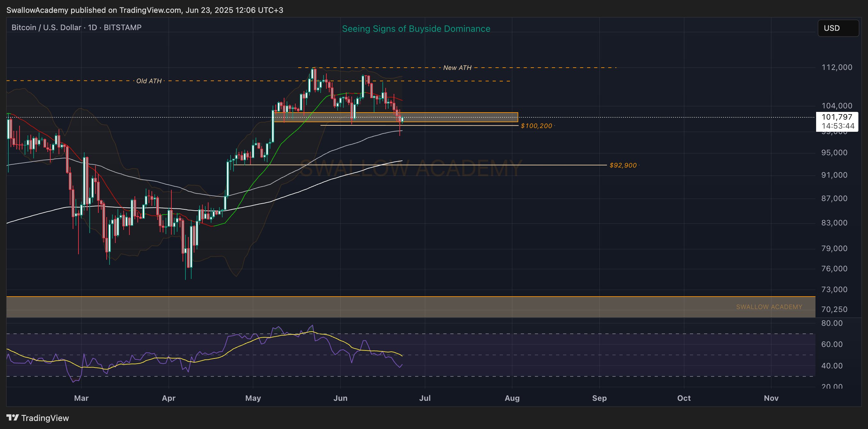Click the 79,000 price axis value
Viewport: 868px width, 429px height.
pos(834,248)
